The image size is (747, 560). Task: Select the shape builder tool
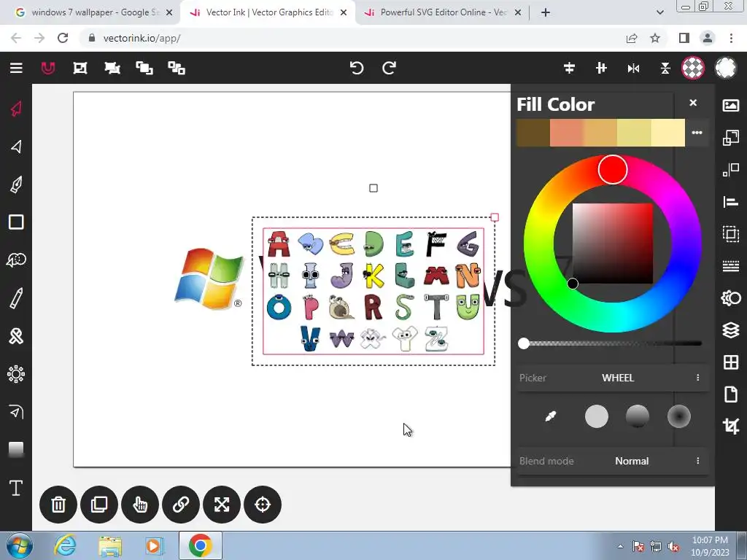pyautogui.click(x=16, y=260)
